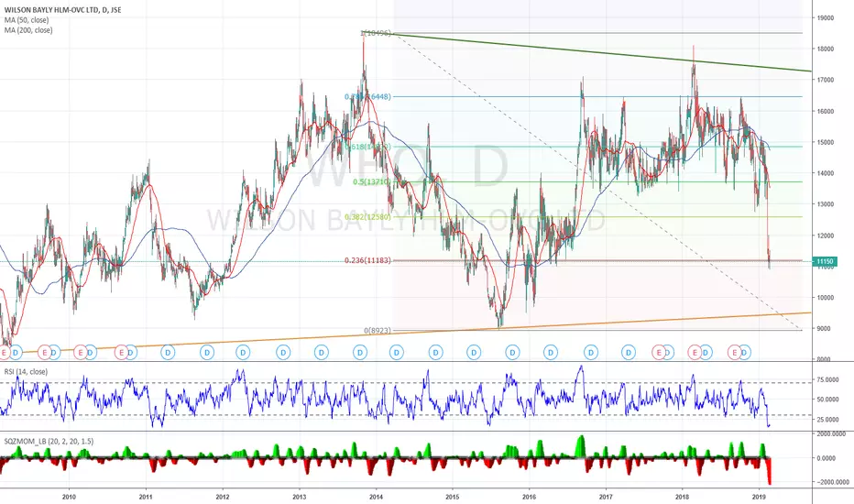
Task: Click the late 2017 earnings E marker
Action: click(x=659, y=353)
